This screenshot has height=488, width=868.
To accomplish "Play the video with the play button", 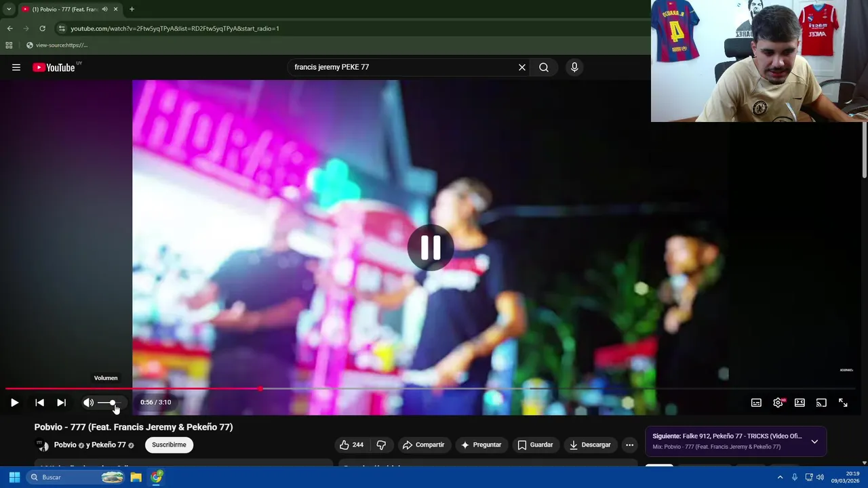I will [x=14, y=403].
